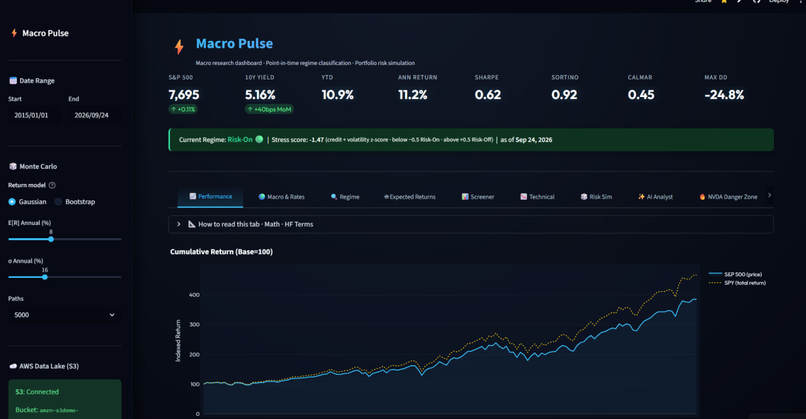This screenshot has height=419, width=806.
Task: Click the fire icon on NVDA Danger Zone tab
Action: tap(702, 197)
